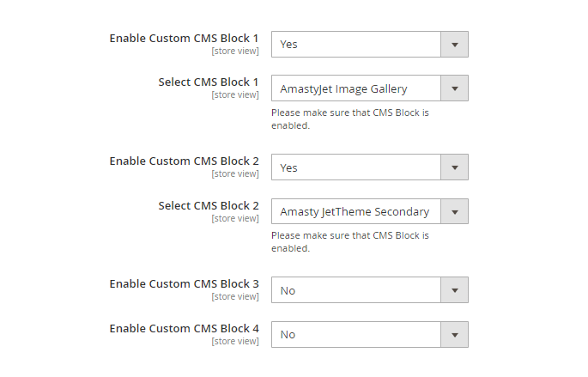Open the Enable Custom CMS Block 4 dropdown
Viewport: 588px width, 377px height.
point(370,334)
